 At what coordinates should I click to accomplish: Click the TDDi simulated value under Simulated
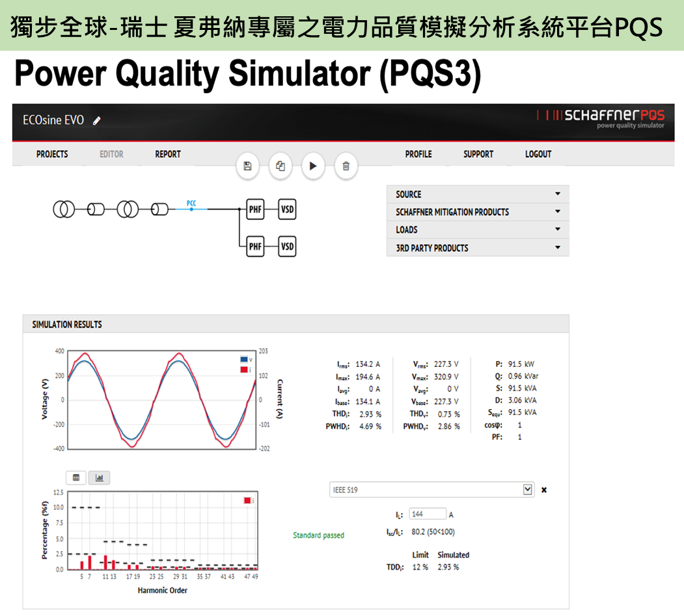(448, 567)
